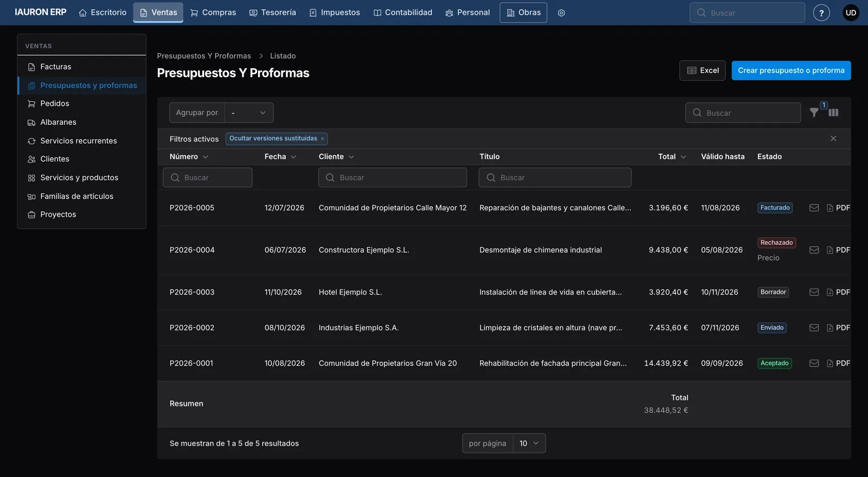The width and height of the screenshot is (868, 477).
Task: Export the list with the Excel button
Action: [703, 71]
